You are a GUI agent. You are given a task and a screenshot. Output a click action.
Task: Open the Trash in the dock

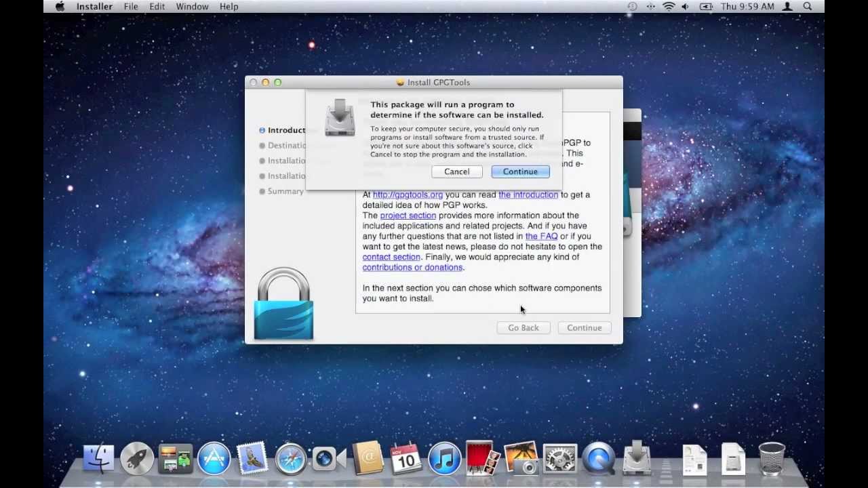[x=772, y=459]
